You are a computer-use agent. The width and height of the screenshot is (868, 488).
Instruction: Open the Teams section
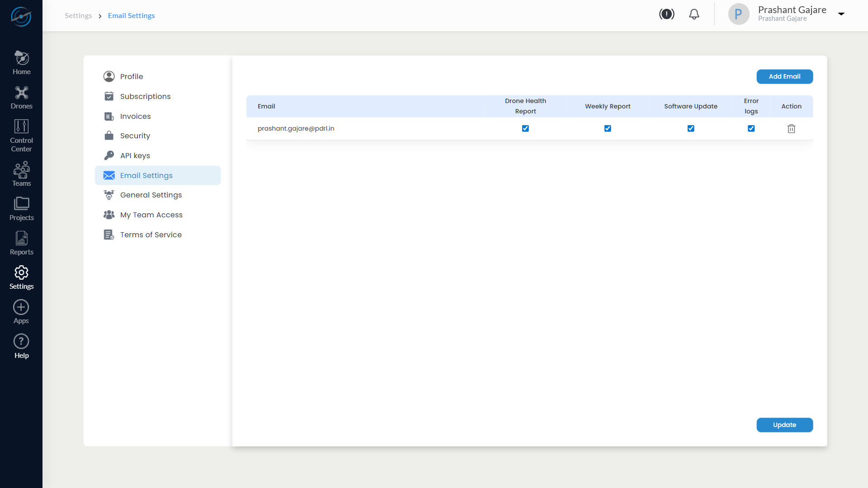tap(21, 174)
